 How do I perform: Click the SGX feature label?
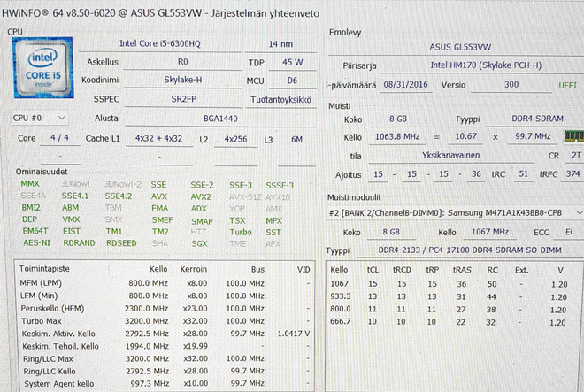coord(199,243)
